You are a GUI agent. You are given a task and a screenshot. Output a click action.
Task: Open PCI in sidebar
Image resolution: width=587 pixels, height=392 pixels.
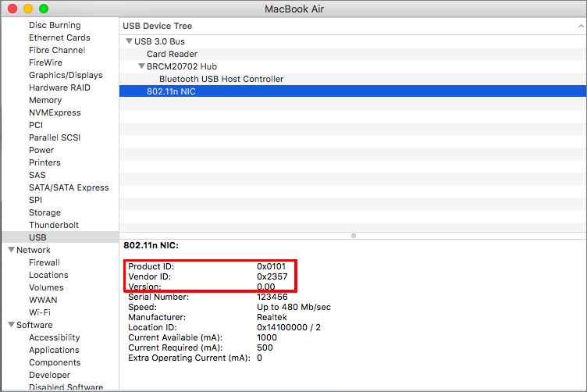coord(36,125)
